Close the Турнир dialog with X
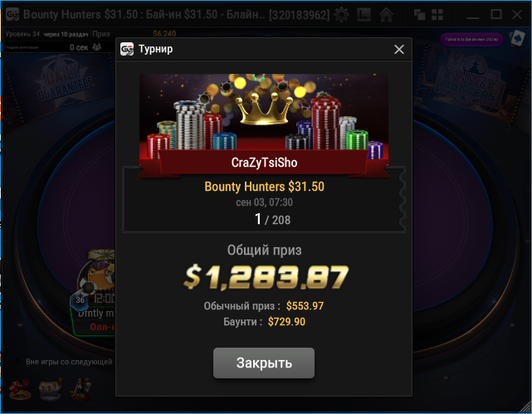The width and height of the screenshot is (532, 414). point(399,49)
